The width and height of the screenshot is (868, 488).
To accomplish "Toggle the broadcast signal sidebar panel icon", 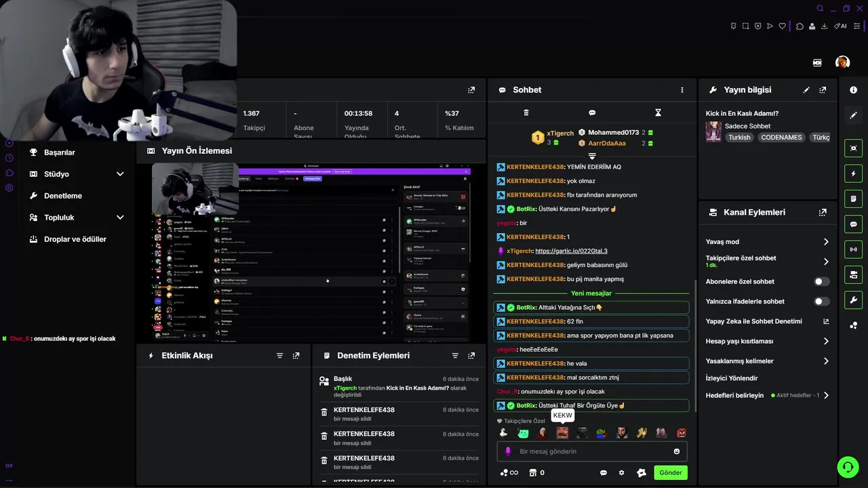I will [853, 249].
